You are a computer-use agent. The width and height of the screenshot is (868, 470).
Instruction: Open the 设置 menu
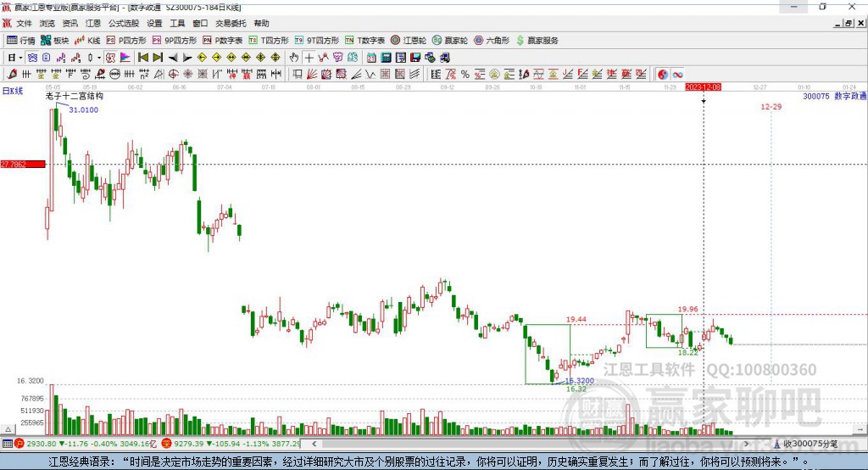pyautogui.click(x=154, y=23)
